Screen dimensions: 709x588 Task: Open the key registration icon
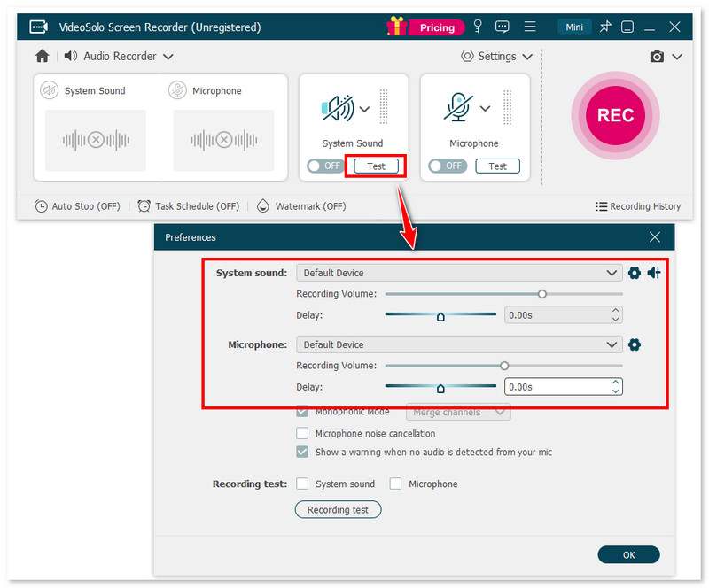pyautogui.click(x=478, y=27)
